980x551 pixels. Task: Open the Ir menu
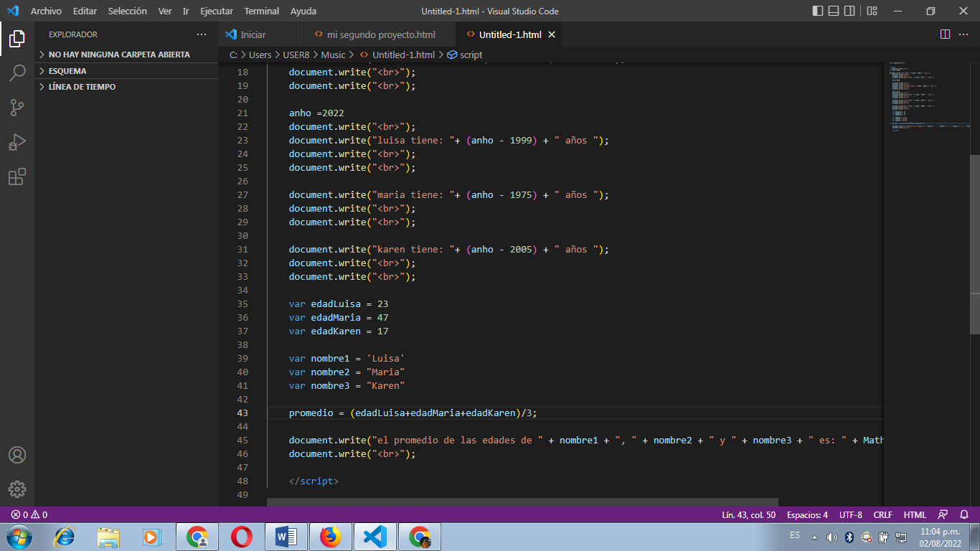[186, 11]
